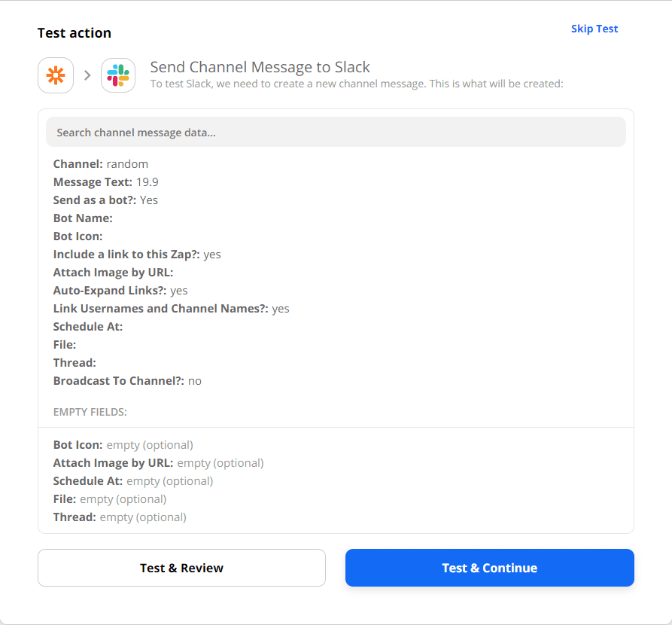
Task: Click the Send as a bot? Yes row
Action: tap(106, 200)
